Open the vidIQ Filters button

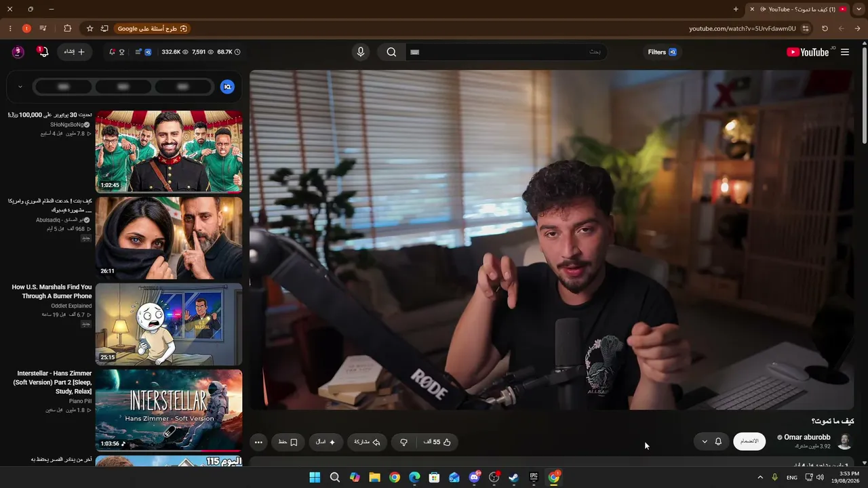(663, 52)
